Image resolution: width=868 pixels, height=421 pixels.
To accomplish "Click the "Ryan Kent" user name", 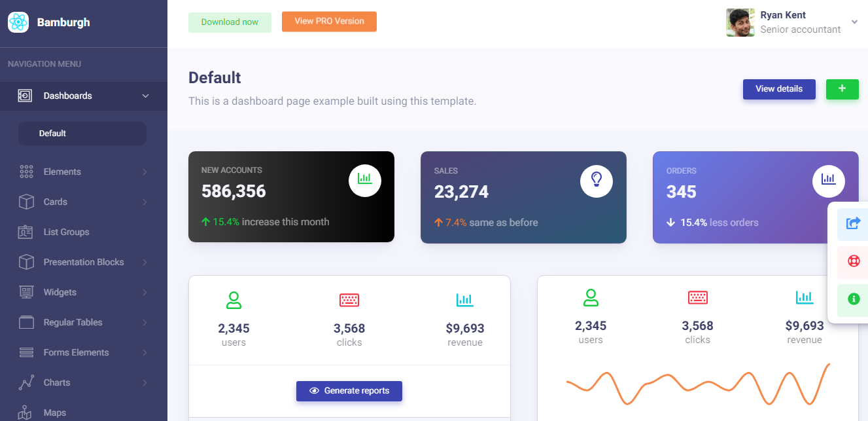I will coord(783,15).
